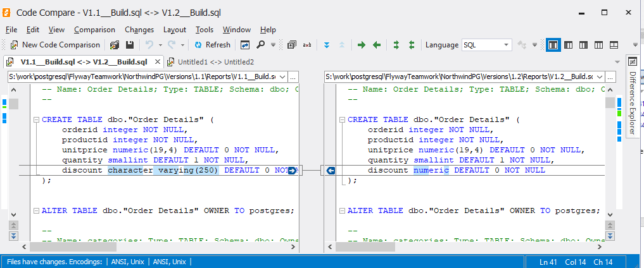The width and height of the screenshot is (644, 268).
Task: Collapse ALTER TABLE block in right pane
Action: 342,210
